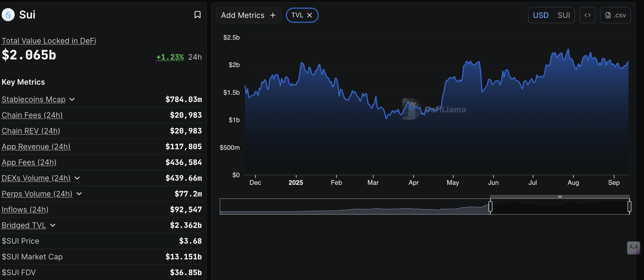Viewport: 644px width, 280px height.
Task: Open the embed code icon
Action: [587, 15]
